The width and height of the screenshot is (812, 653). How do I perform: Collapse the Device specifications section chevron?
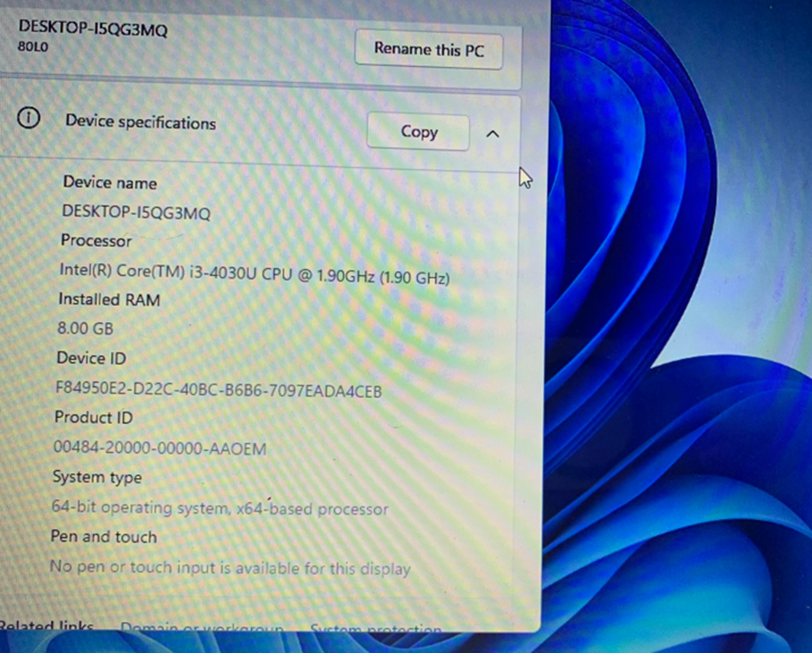[x=493, y=135]
